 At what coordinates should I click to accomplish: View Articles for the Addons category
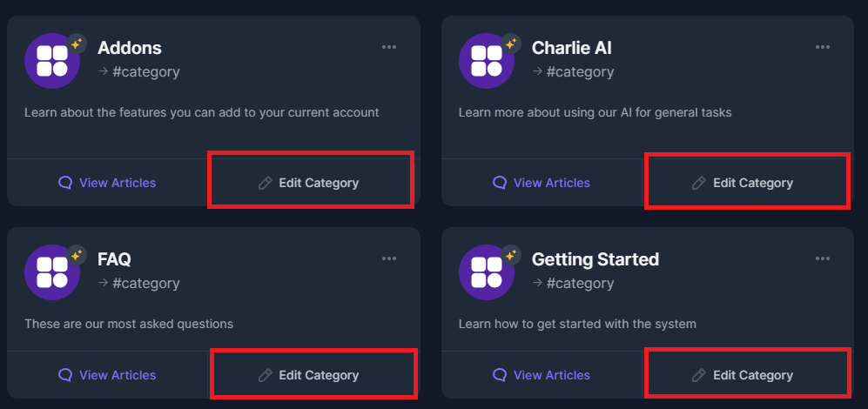tap(107, 183)
